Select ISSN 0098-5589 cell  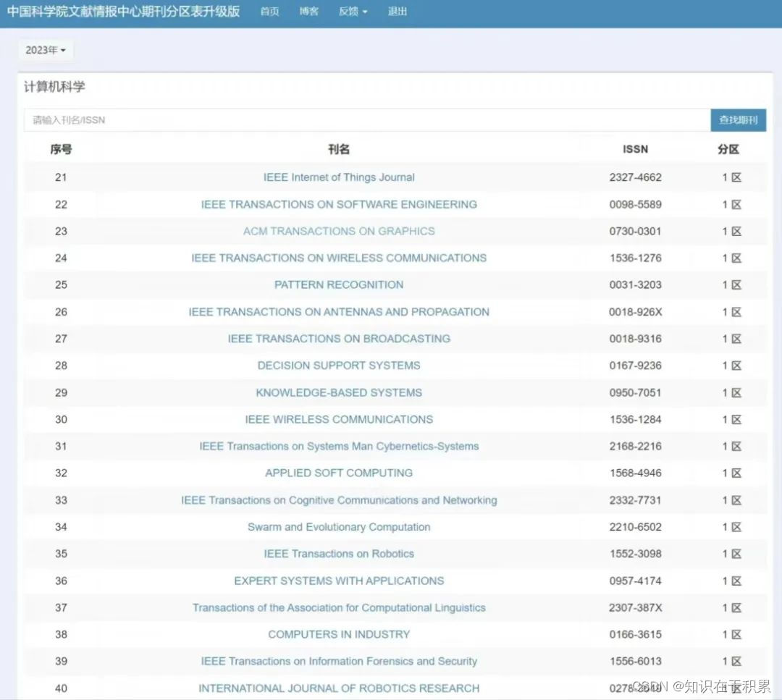pyautogui.click(x=636, y=204)
